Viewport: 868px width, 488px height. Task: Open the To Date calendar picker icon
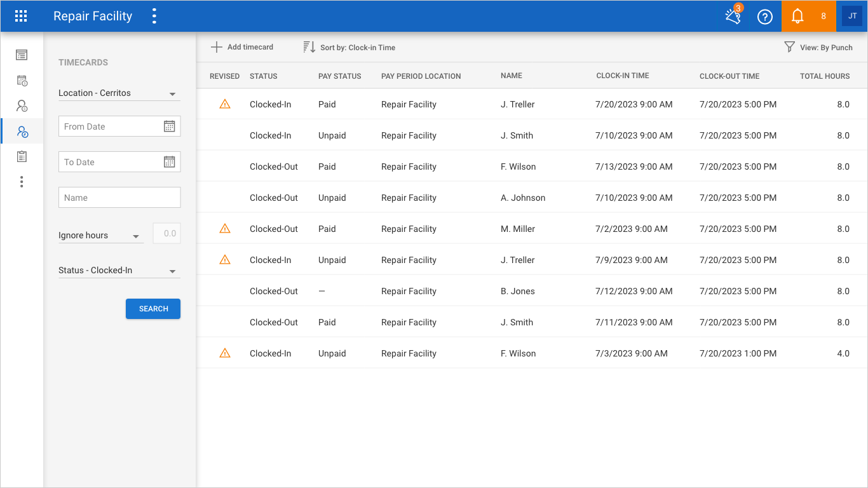click(169, 162)
